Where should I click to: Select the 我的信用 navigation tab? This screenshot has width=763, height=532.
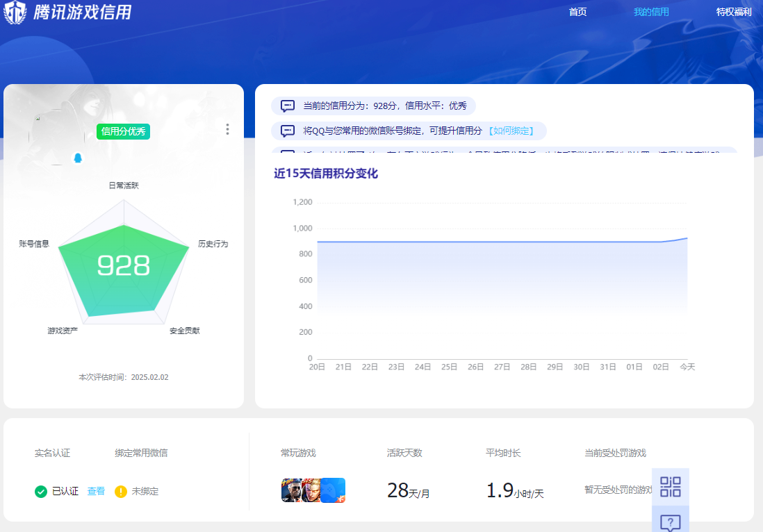click(651, 12)
